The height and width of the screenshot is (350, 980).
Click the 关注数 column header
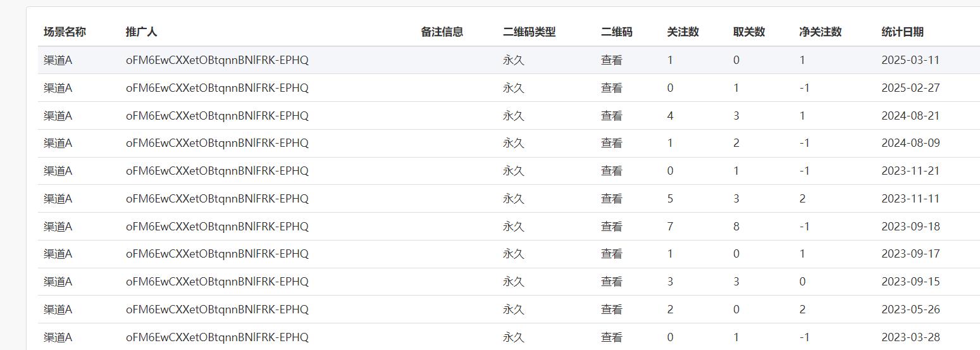[683, 32]
